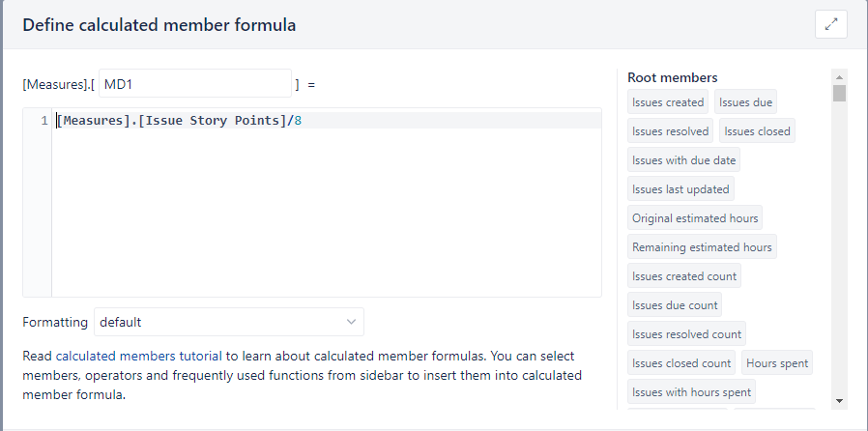
Task: Insert the Hours spent member
Action: pos(777,363)
